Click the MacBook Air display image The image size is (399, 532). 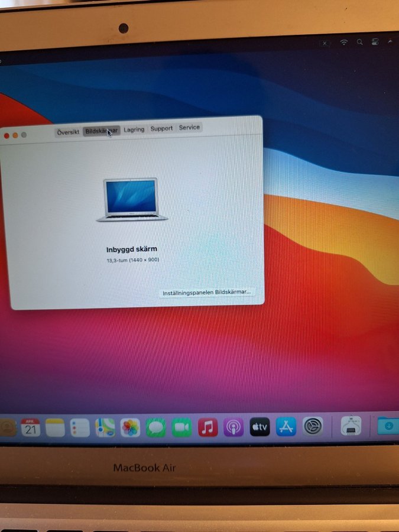(132, 200)
